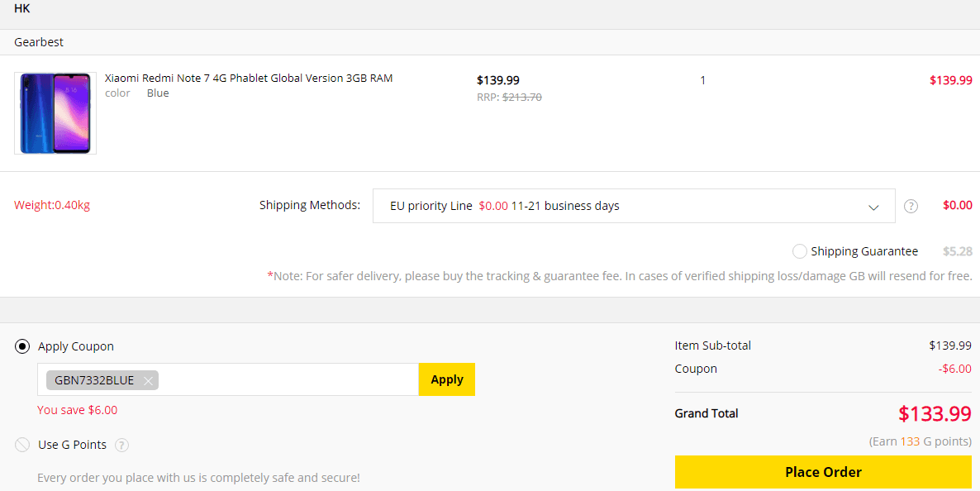Click the Place Order button
The width and height of the screenshot is (980, 491).
(823, 472)
